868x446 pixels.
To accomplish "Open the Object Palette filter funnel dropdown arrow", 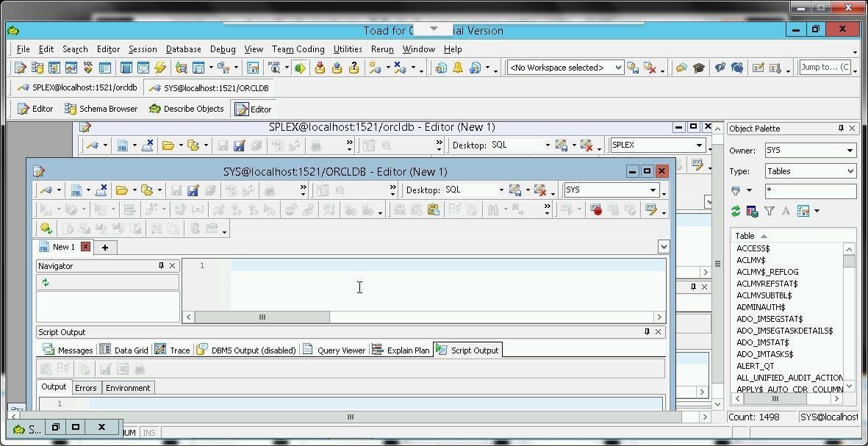I will pyautogui.click(x=750, y=191).
